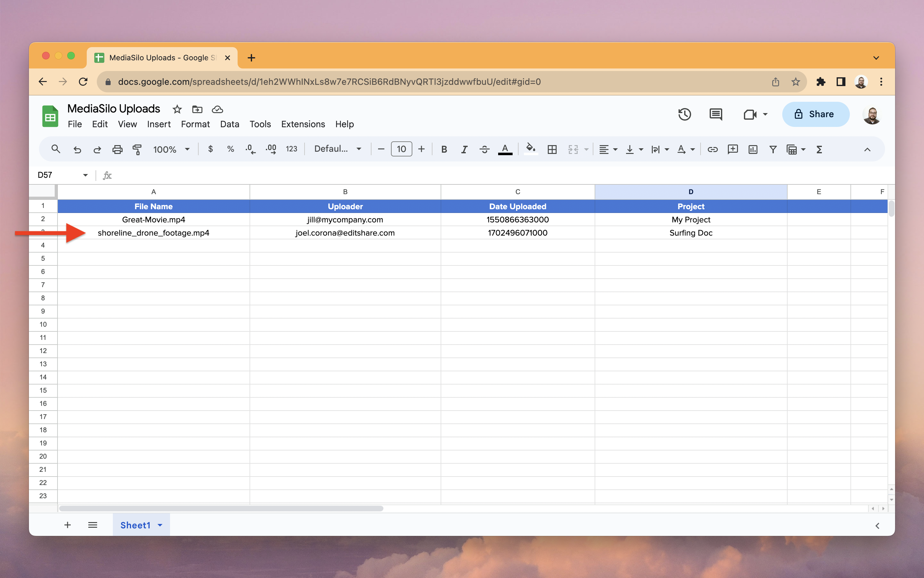Open the font Default dropdown

[x=338, y=149]
